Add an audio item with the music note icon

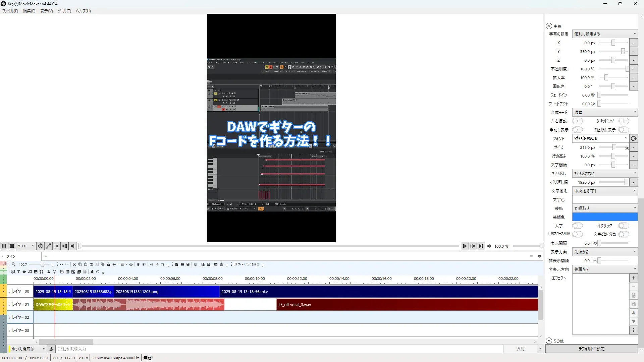point(30,272)
